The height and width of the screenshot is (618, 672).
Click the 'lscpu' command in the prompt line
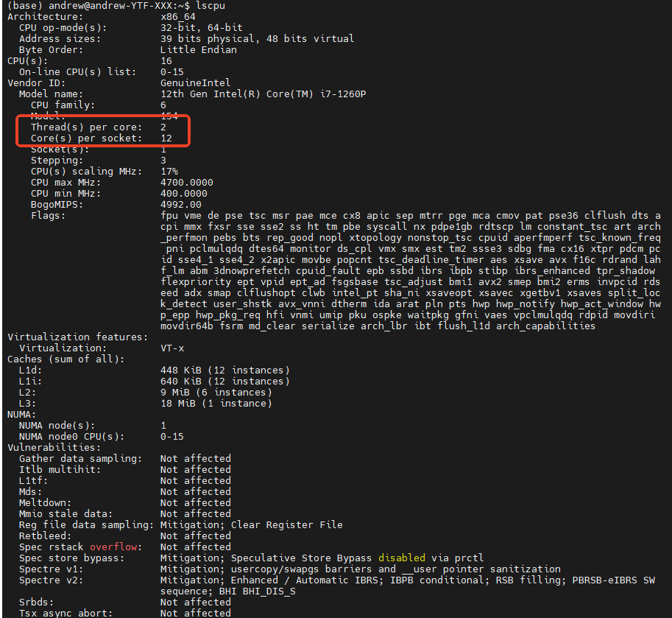(210, 6)
